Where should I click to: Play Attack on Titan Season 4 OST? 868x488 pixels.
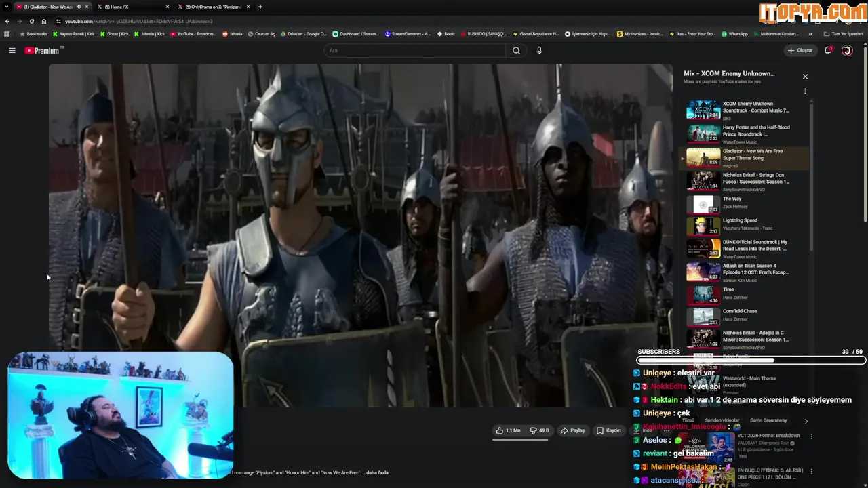click(745, 272)
